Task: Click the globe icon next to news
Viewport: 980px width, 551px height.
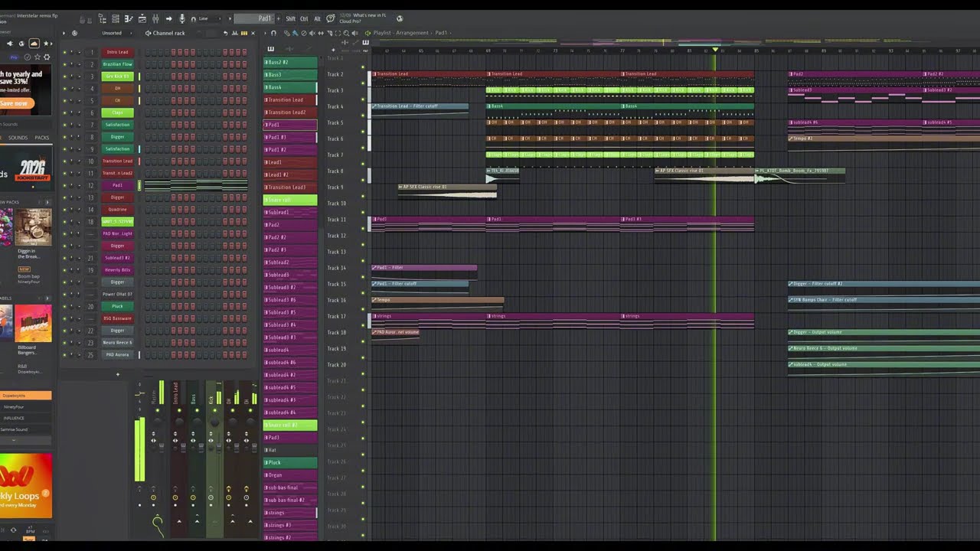Action: click(400, 18)
